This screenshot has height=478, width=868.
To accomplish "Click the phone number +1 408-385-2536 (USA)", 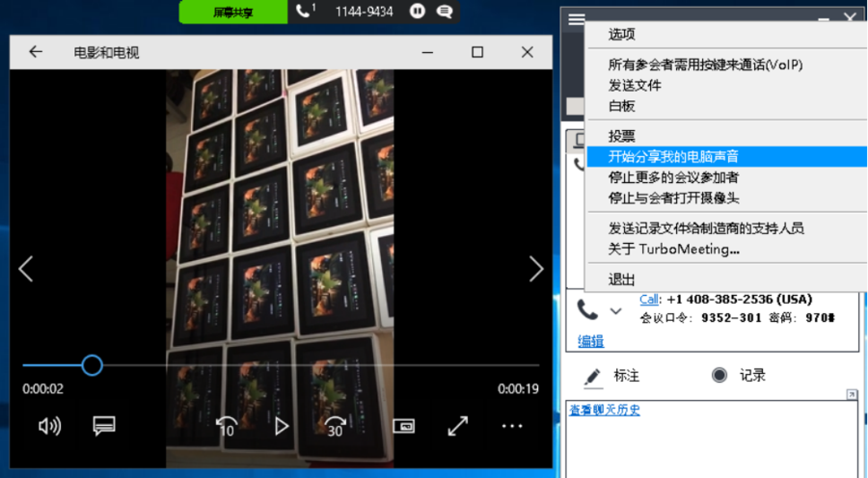I will (740, 300).
